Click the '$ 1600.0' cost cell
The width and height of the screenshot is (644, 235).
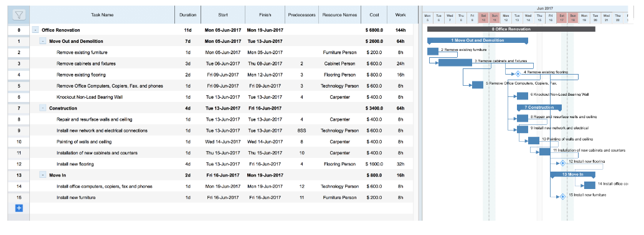[x=374, y=164]
